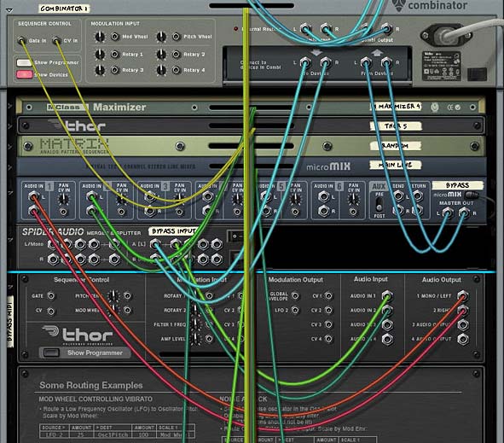
Task: Click microMIX Master Out left jack
Action: click(448, 213)
